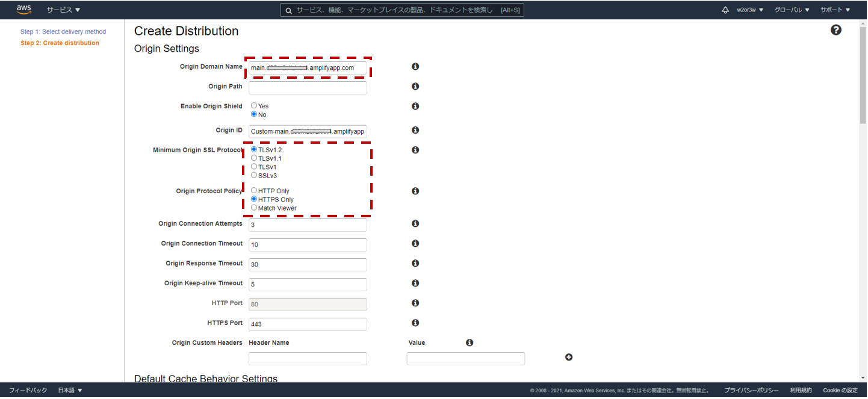Click the notifications bell icon
Image resolution: width=868 pixels, height=399 pixels.
(x=725, y=10)
